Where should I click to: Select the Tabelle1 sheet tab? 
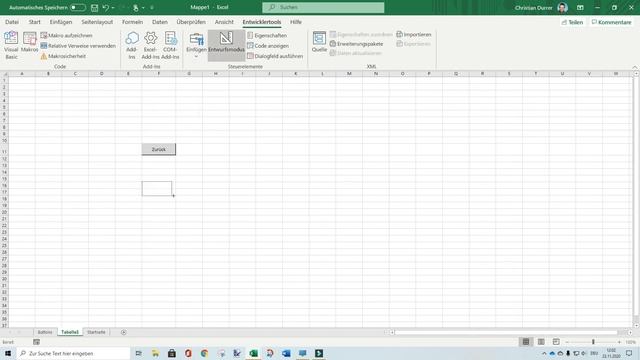click(70, 332)
